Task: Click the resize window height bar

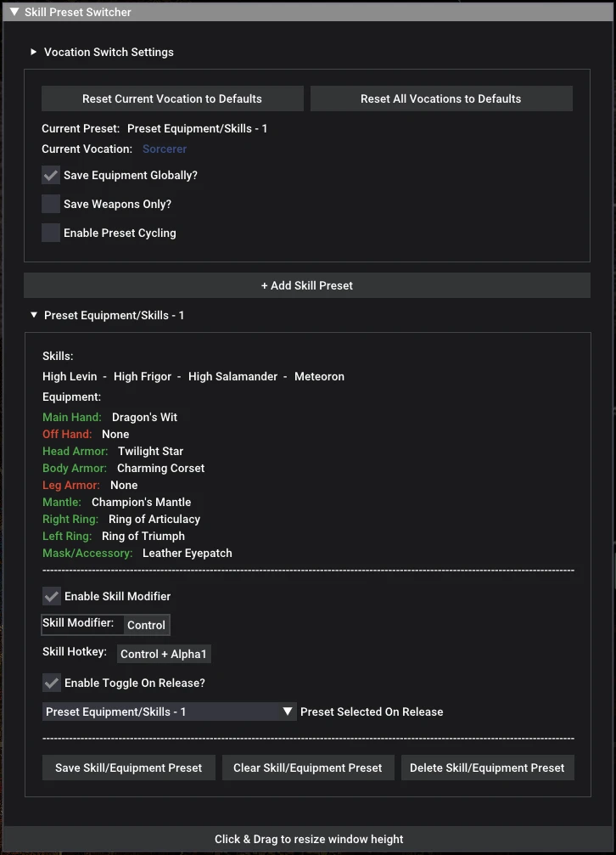Action: tap(309, 839)
